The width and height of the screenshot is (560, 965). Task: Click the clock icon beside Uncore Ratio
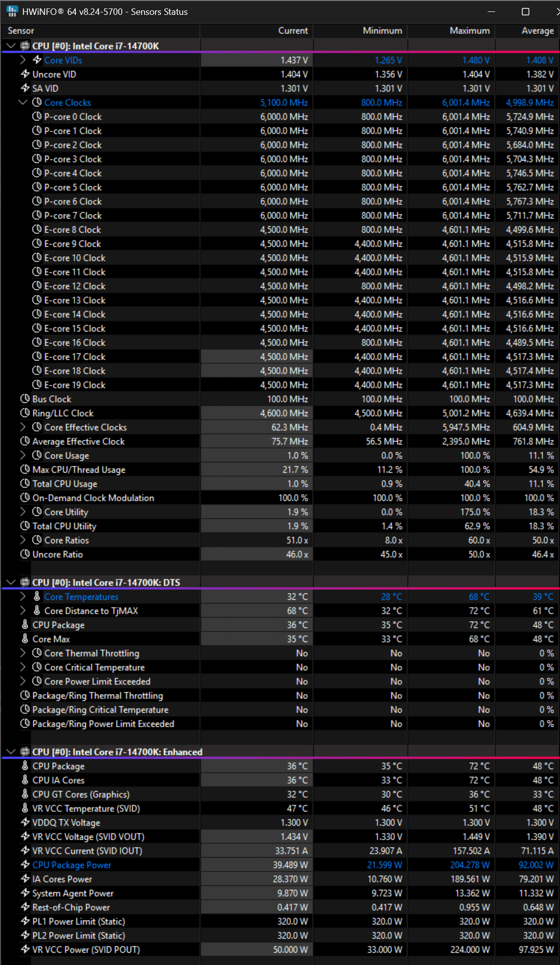click(25, 554)
